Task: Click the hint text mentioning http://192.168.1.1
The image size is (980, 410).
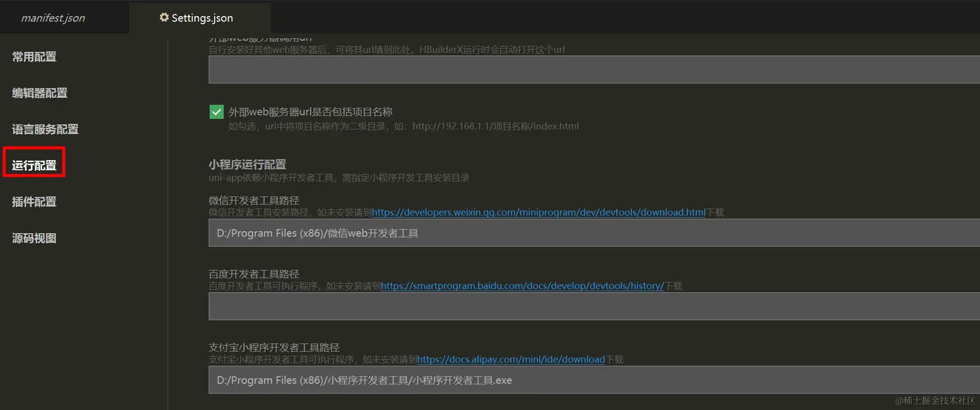Action: 404,126
